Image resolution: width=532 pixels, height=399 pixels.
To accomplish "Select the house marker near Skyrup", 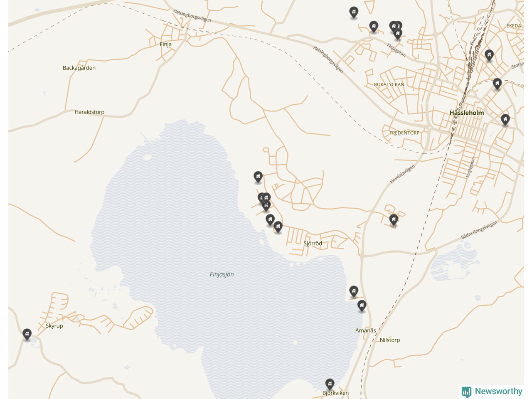I will tap(27, 334).
